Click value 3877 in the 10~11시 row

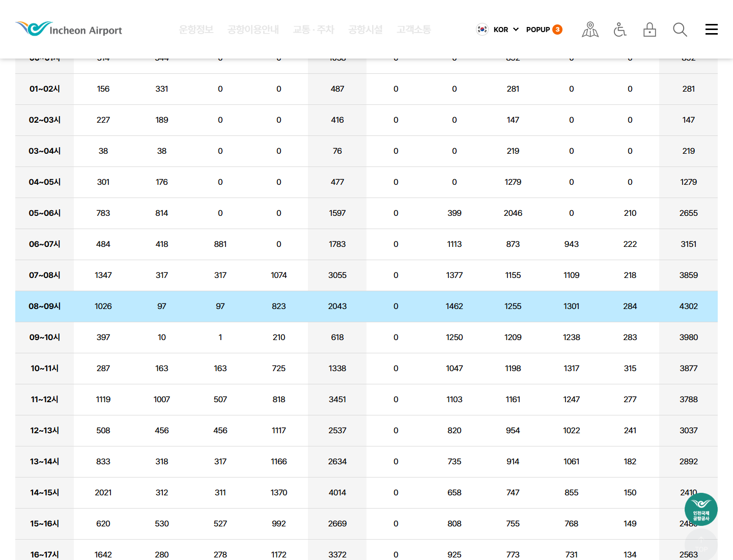[689, 369]
